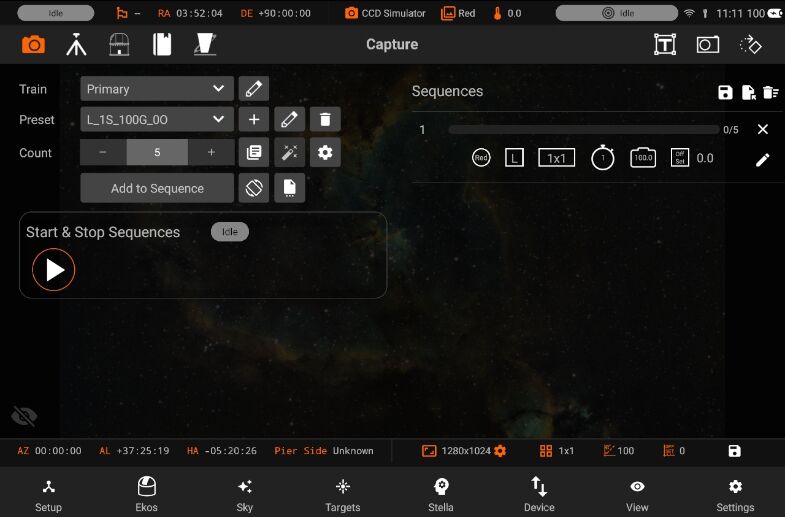Edit the Primary optical train
This screenshot has height=517, width=785.
254,89
